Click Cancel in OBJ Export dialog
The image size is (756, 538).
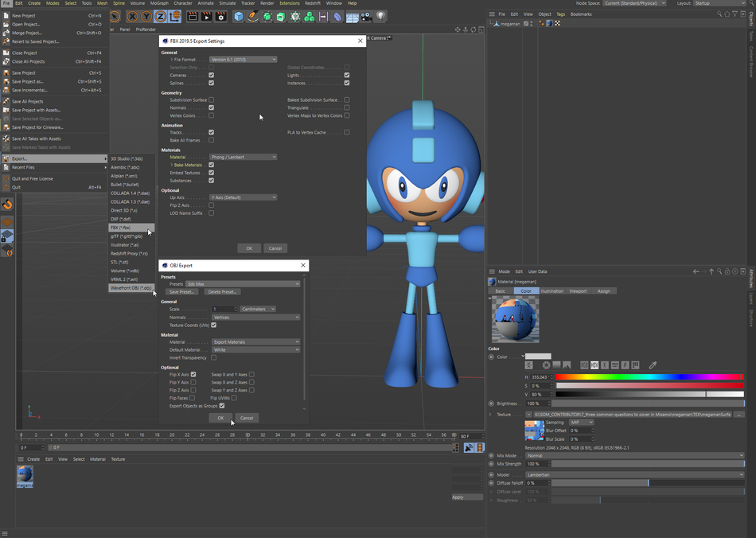(x=247, y=418)
